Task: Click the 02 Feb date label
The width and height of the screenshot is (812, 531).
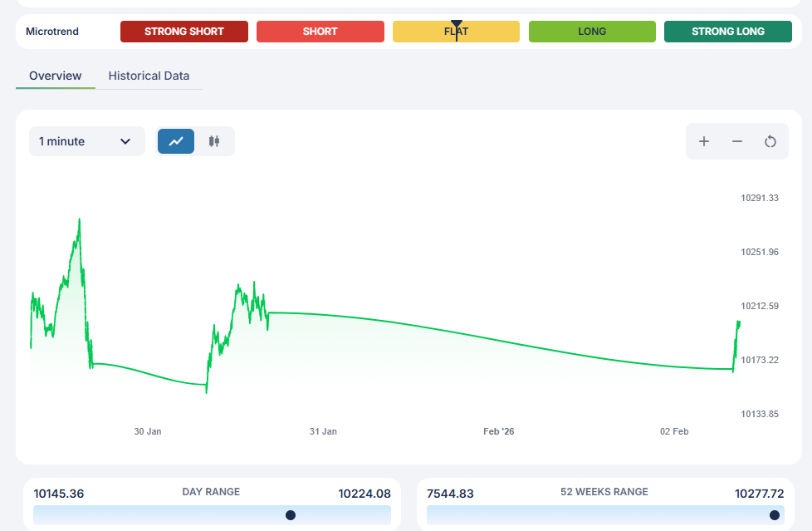Action: tap(674, 431)
